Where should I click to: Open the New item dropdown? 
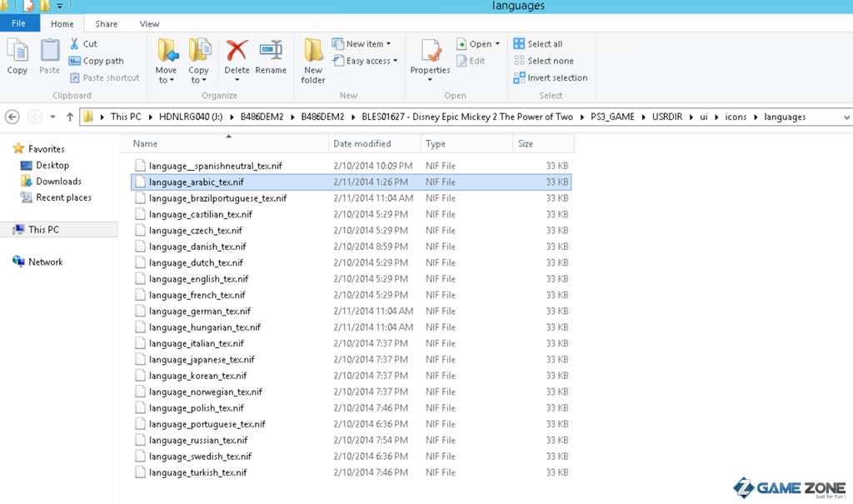coord(362,43)
